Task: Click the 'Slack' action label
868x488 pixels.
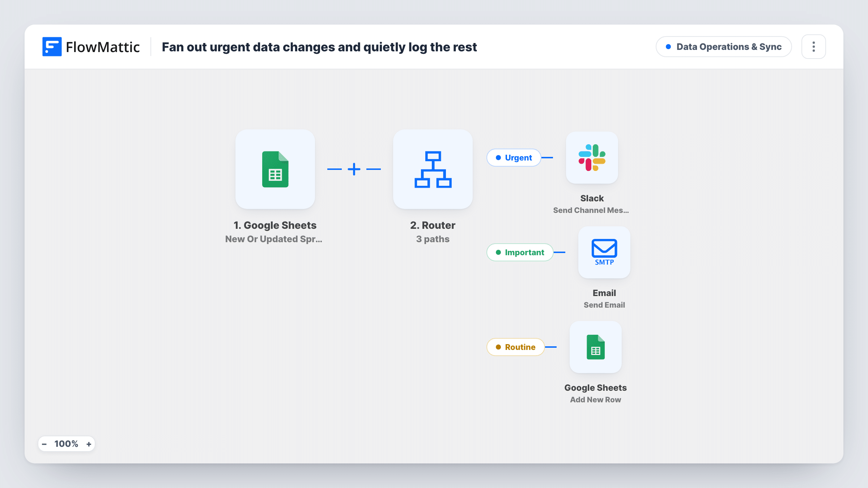Action: click(x=592, y=198)
